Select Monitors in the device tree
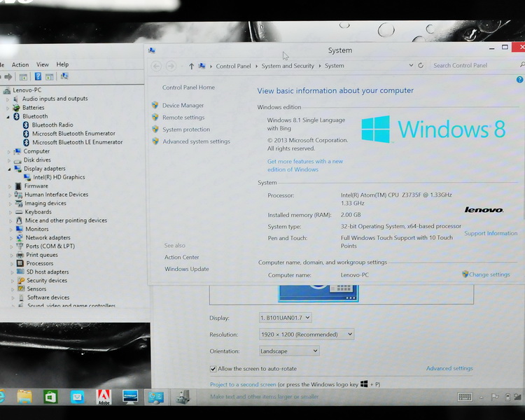Screen dimensions: 525x420 pos(37,229)
